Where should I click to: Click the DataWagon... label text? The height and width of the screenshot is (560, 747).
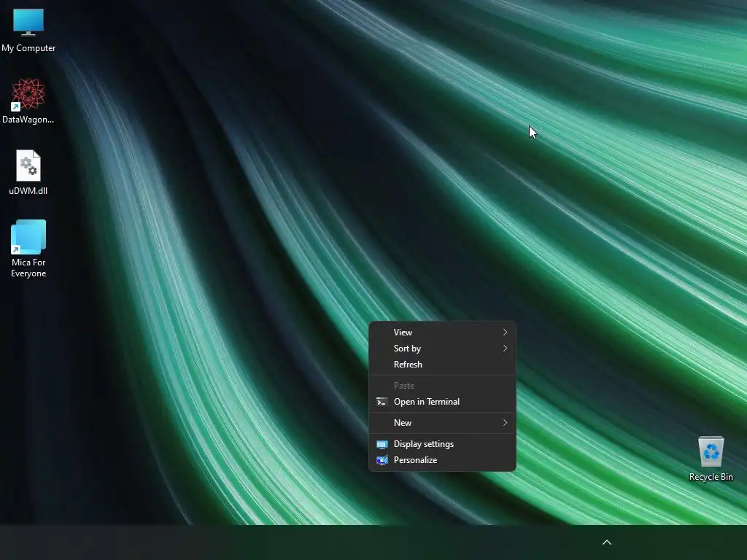click(28, 120)
